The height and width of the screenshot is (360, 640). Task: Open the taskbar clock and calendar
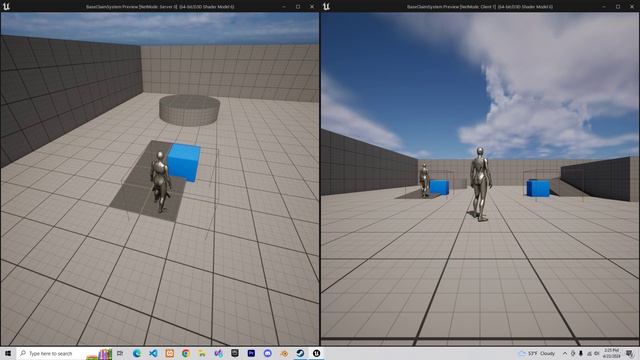tap(611, 353)
